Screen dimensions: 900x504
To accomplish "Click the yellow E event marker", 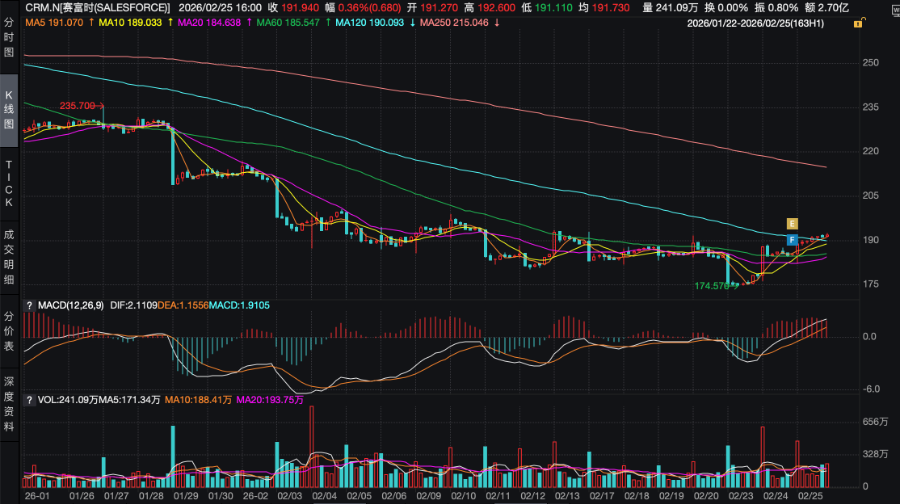I will (792, 222).
